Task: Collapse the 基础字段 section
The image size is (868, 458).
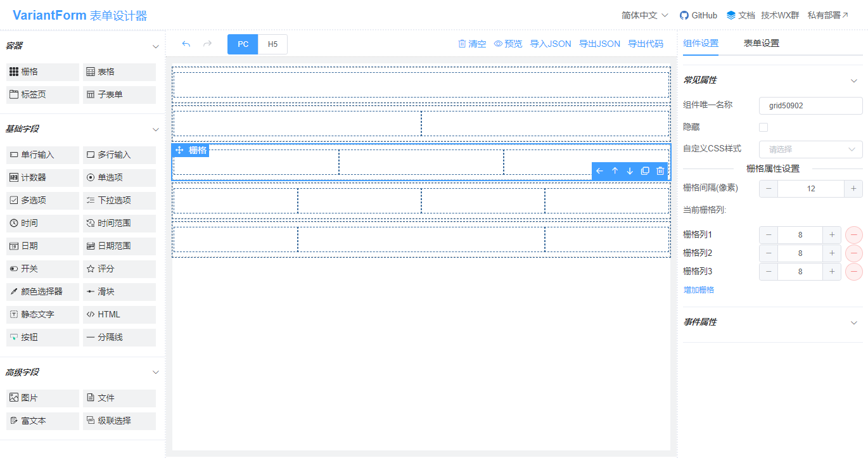Action: 156,129
